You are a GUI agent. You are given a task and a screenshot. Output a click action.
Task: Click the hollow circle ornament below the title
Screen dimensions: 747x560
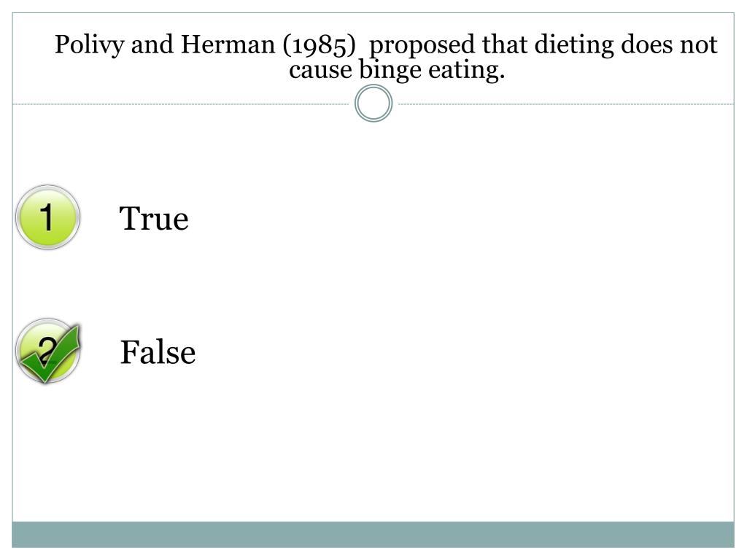373,104
